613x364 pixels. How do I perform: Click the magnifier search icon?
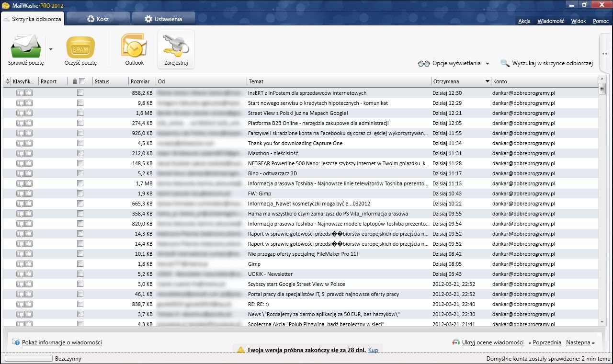505,63
